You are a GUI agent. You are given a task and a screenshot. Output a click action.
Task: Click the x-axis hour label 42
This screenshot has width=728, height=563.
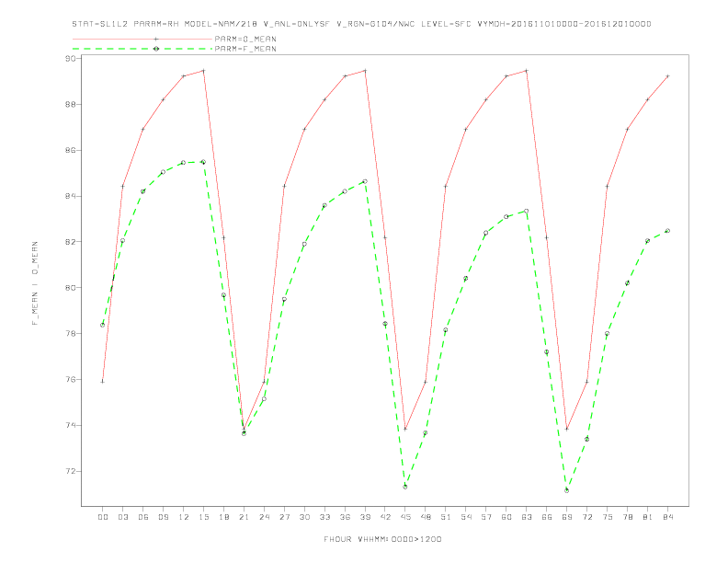385,517
